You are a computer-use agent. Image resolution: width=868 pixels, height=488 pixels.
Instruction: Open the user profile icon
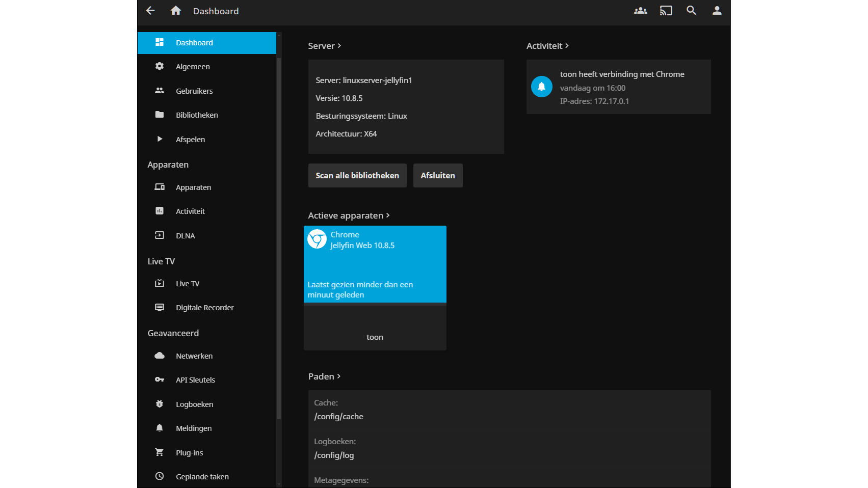[717, 11]
